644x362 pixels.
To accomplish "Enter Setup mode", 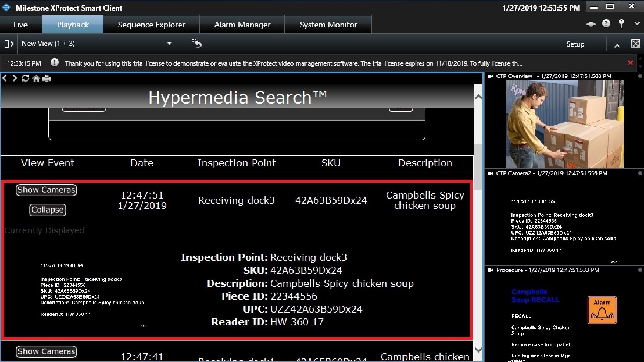I will [575, 44].
